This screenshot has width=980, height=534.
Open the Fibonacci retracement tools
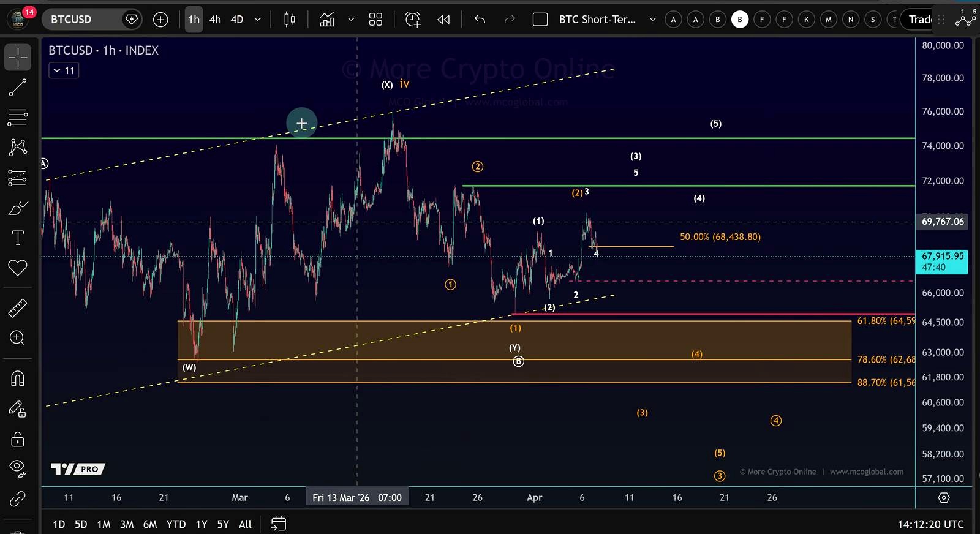pyautogui.click(x=18, y=117)
